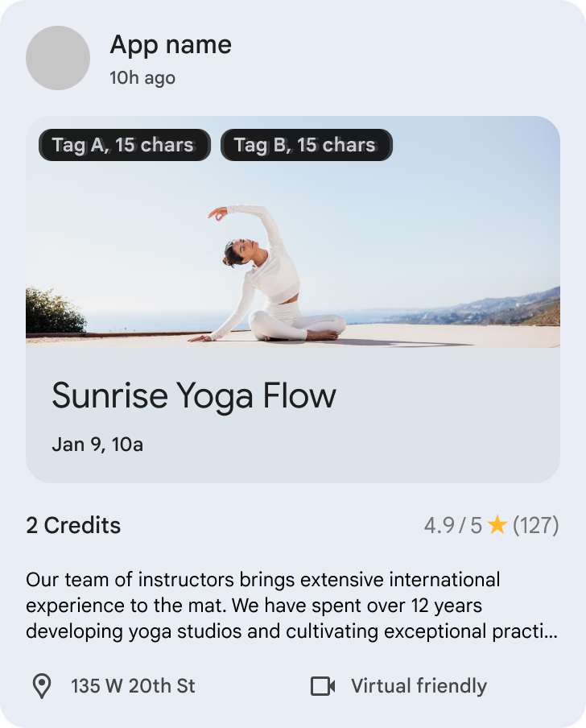Click the yellow star rating icon
The width and height of the screenshot is (586, 728).
[x=497, y=526]
